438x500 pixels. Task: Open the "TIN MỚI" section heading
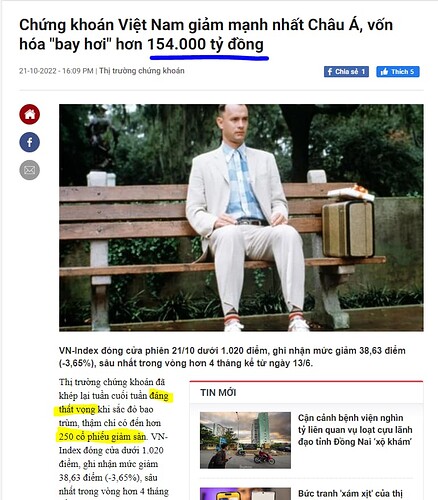pos(218,393)
